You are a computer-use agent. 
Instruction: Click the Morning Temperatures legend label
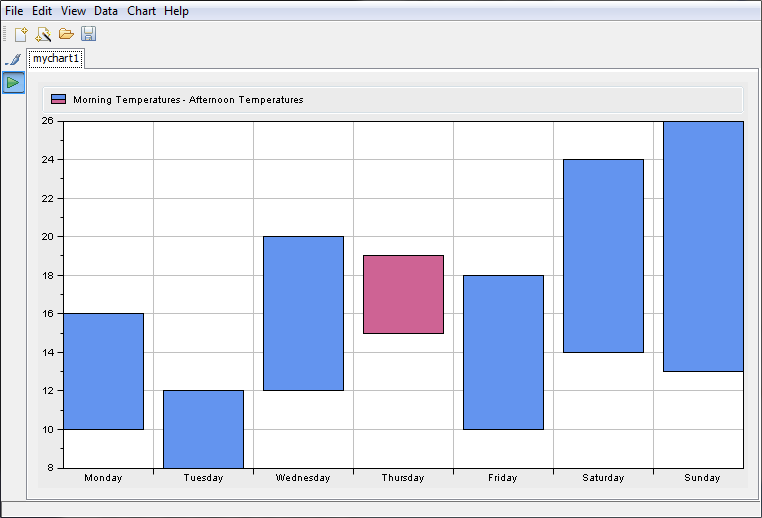point(188,100)
